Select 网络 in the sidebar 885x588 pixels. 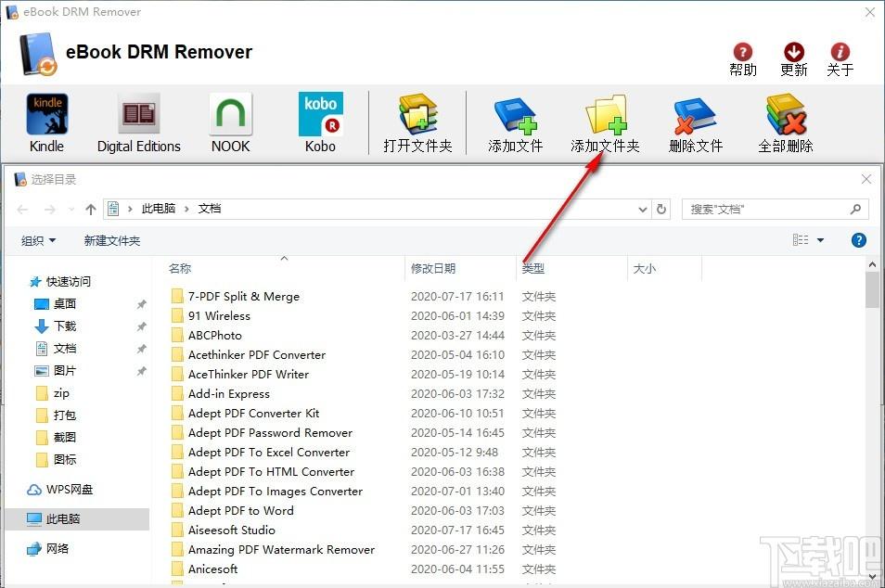point(48,548)
